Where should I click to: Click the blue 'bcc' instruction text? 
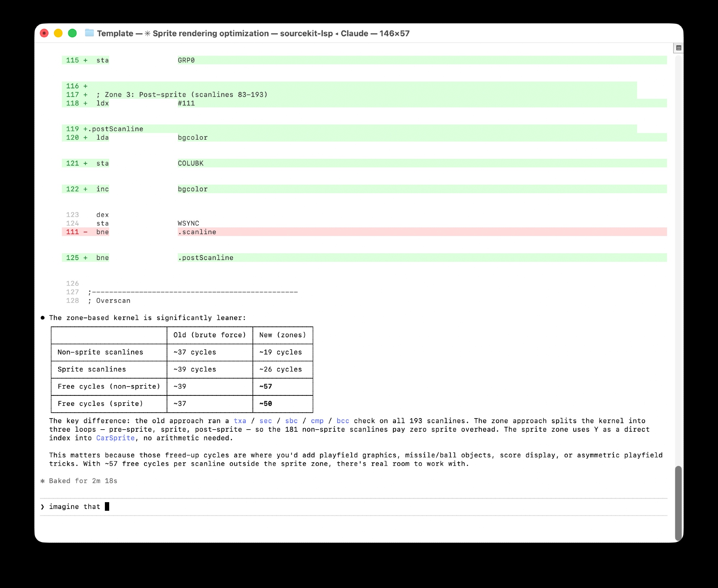click(x=343, y=421)
